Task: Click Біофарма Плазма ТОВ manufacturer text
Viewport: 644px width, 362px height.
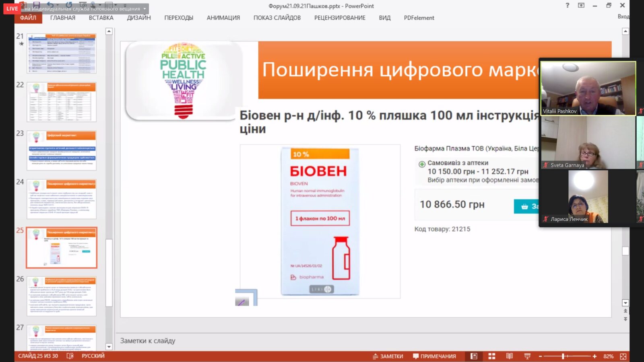Action: [477, 148]
